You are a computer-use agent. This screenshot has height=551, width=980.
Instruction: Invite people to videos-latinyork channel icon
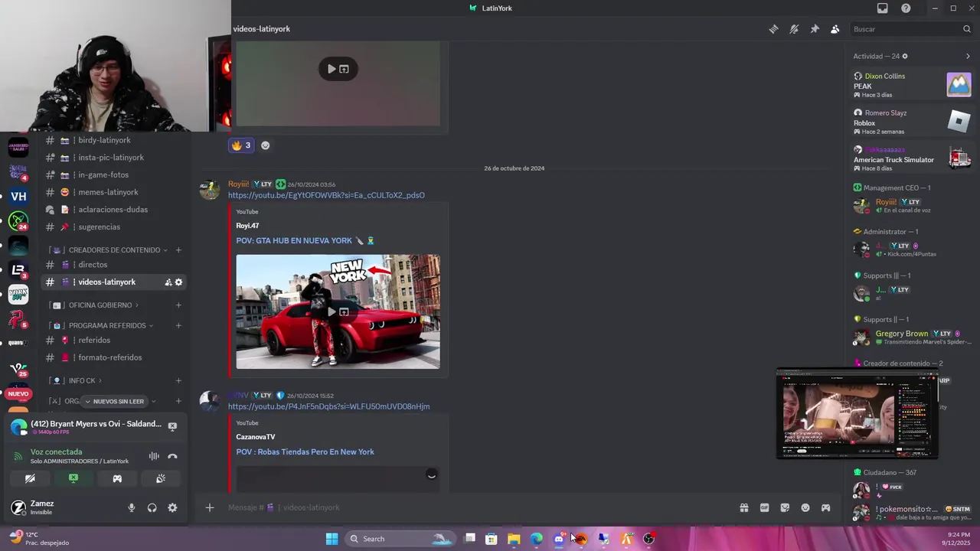(168, 282)
